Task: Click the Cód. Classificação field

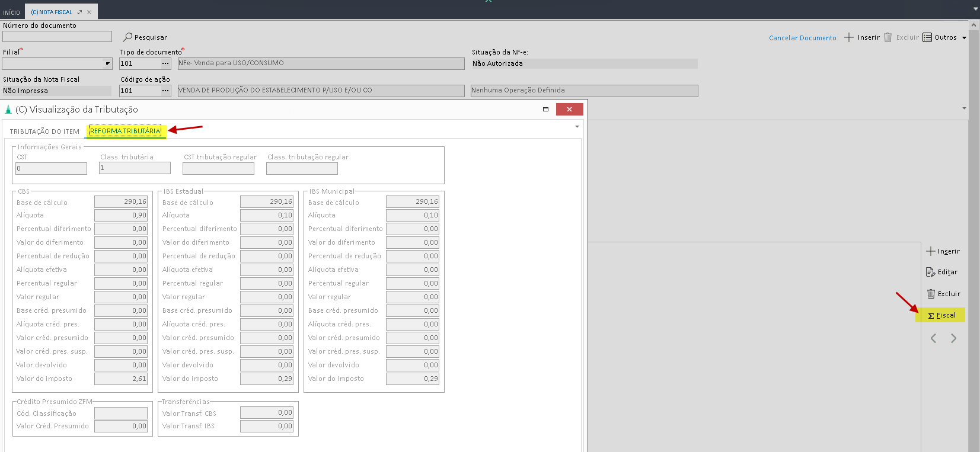Action: click(121, 413)
